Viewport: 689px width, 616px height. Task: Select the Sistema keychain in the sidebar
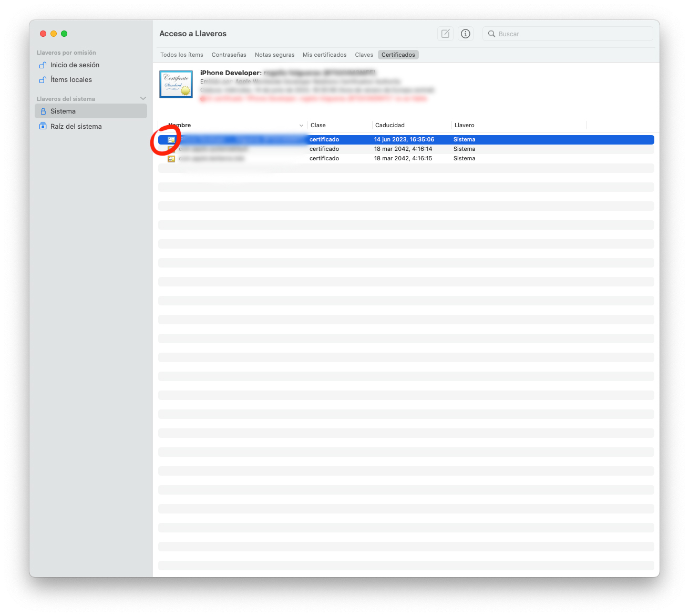click(x=63, y=111)
